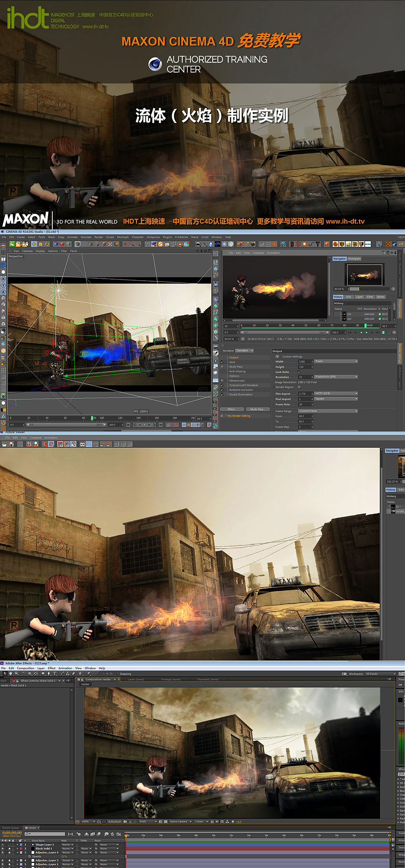The width and height of the screenshot is (405, 868).
Task: Select the X-axis lock icon
Action: pyautogui.click(x=3, y=279)
